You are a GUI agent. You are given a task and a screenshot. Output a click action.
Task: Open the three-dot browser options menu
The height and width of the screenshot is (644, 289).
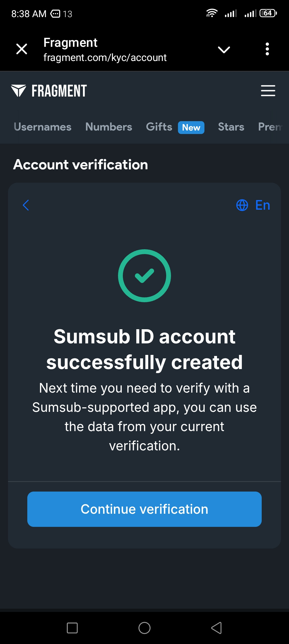click(267, 49)
